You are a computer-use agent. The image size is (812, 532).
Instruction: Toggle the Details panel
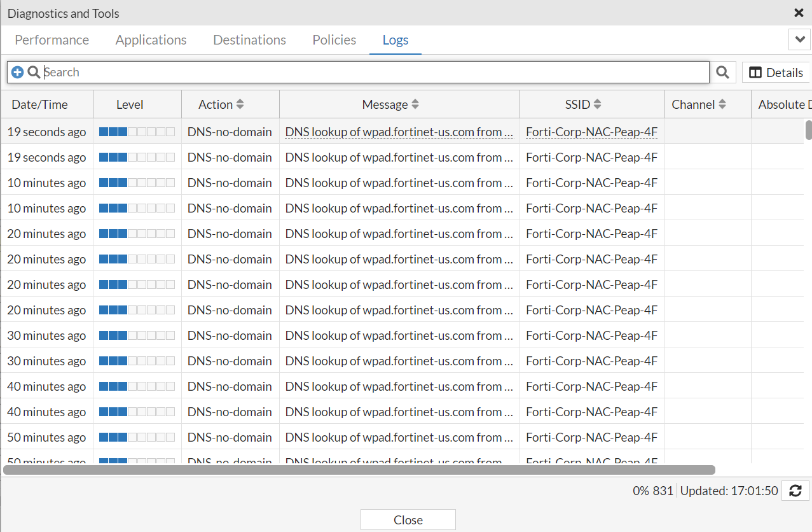[775, 72]
